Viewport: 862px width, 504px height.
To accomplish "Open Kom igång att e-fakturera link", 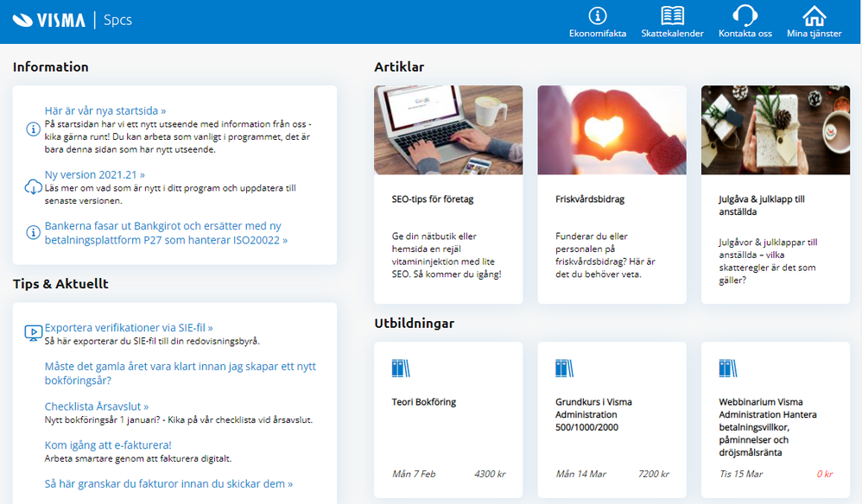I will (x=108, y=444).
